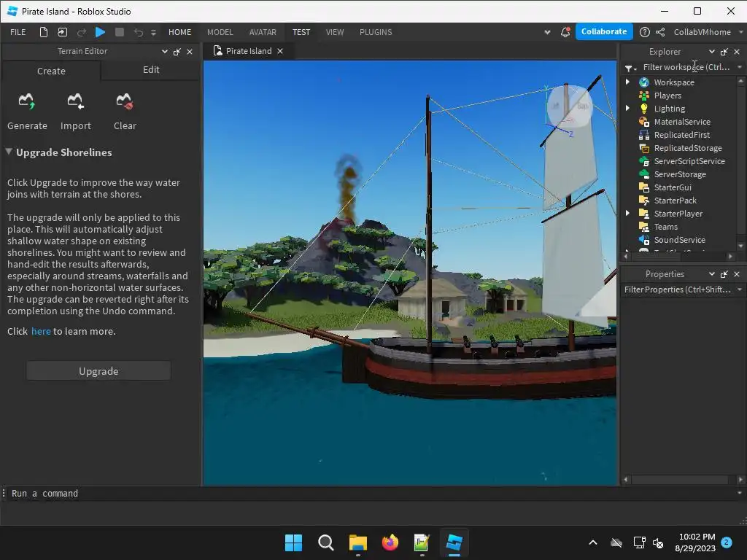Expand the Lighting tree node

point(627,108)
